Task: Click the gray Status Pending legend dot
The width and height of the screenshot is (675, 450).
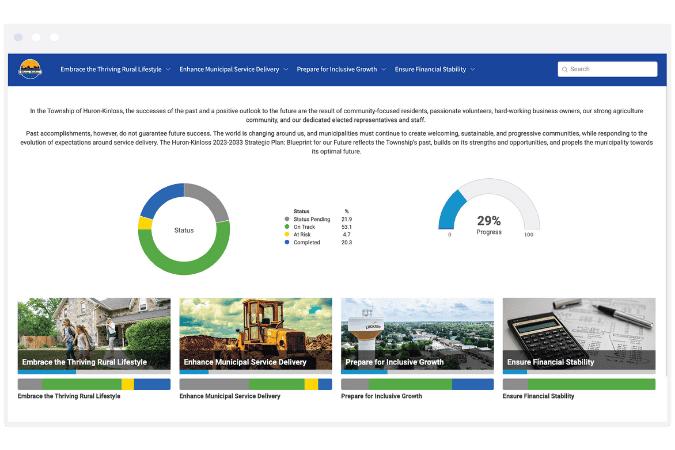Action: coord(287,219)
